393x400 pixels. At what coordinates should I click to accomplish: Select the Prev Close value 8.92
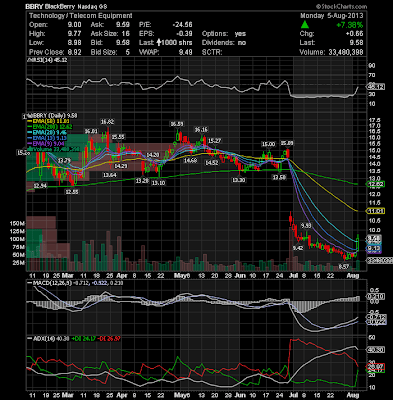[x=75, y=52]
